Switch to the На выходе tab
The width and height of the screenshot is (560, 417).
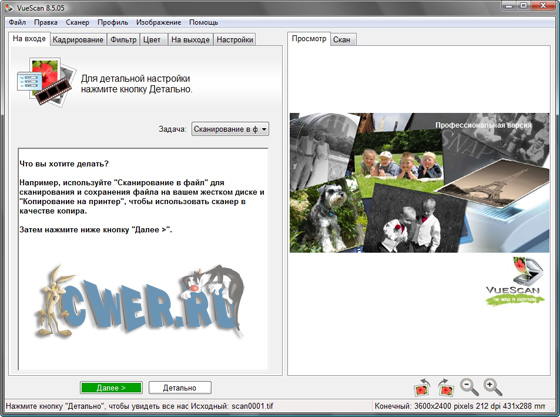(x=190, y=40)
